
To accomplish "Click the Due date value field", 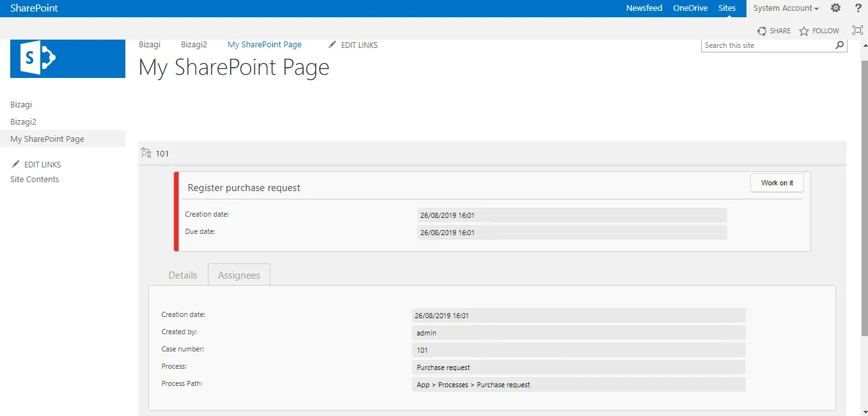I will [572, 233].
